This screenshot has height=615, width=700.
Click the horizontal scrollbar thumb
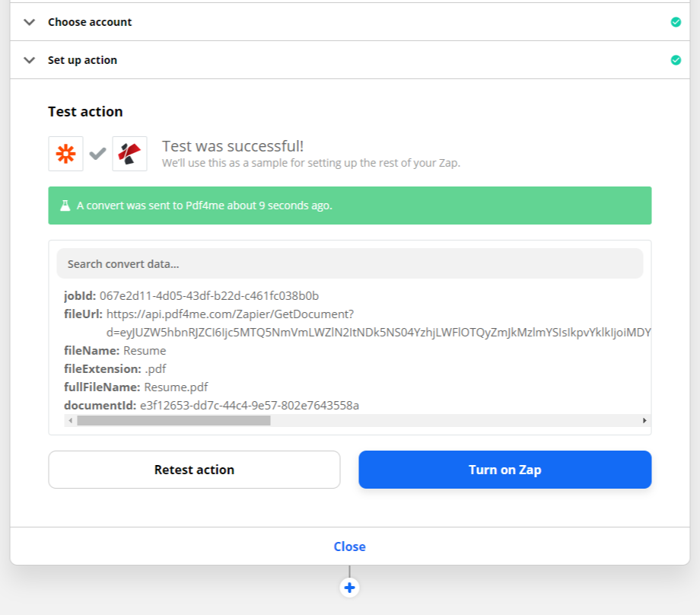(x=173, y=420)
